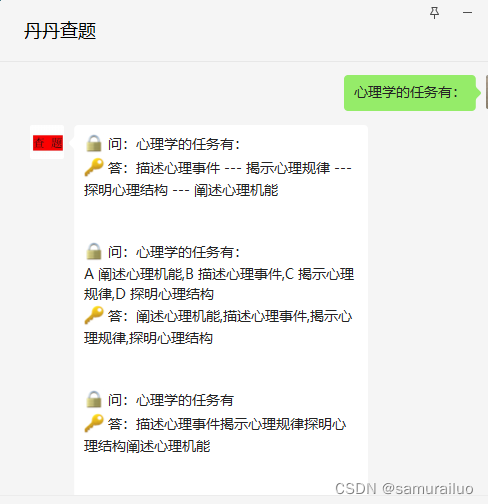488x504 pixels.
Task: Click the first lock emoji icon
Action: pos(94,144)
